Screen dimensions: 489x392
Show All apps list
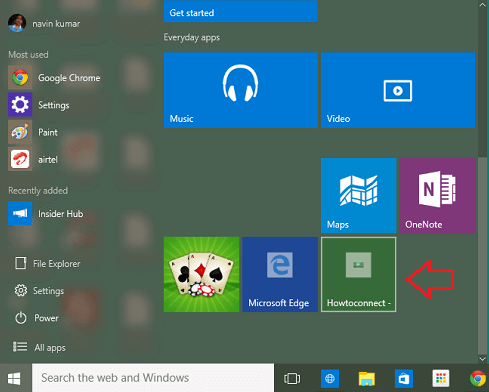39,347
